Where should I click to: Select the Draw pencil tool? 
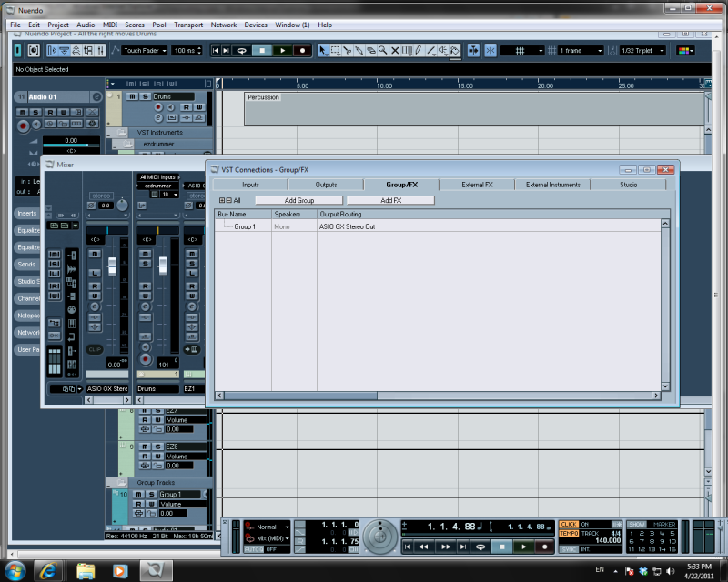point(419,50)
